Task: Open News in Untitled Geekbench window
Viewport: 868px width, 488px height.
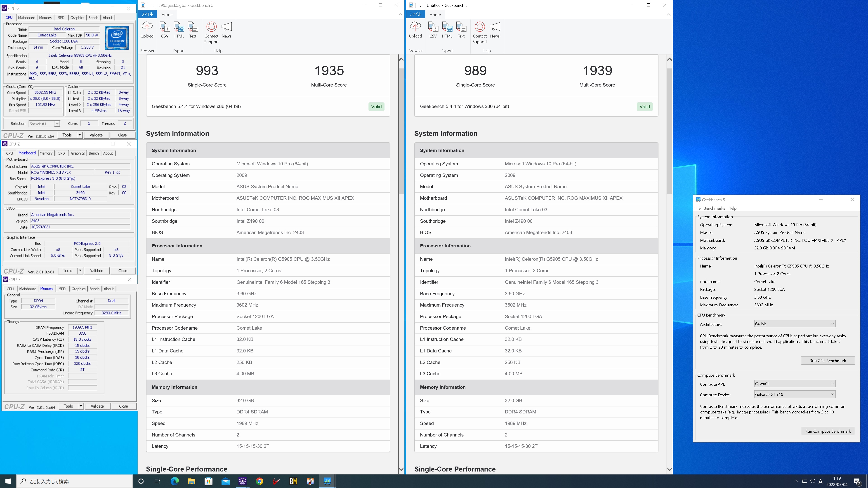Action: point(495,30)
